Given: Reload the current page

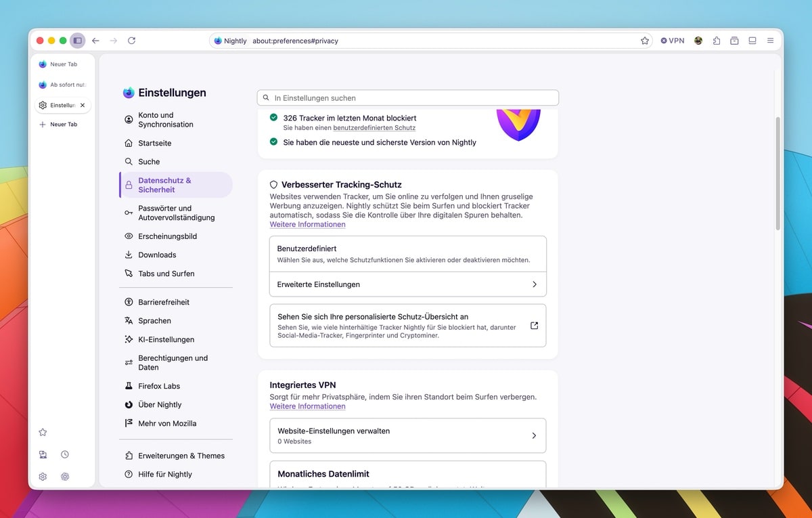Looking at the screenshot, I should point(131,41).
